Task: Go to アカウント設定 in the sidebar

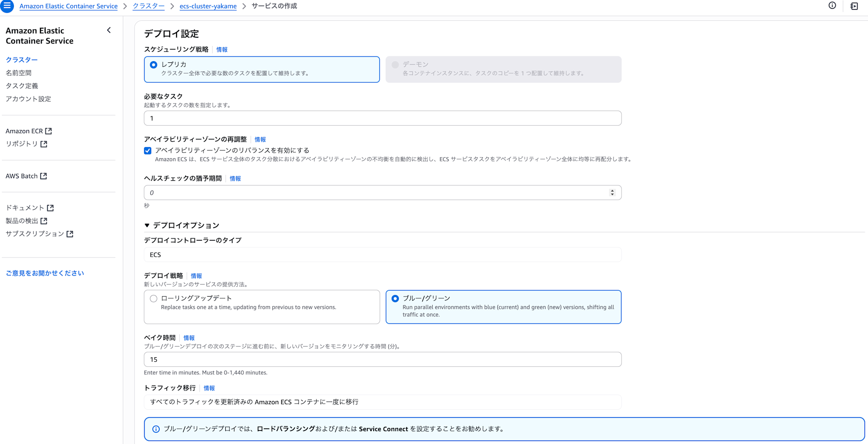Action: pyautogui.click(x=28, y=99)
